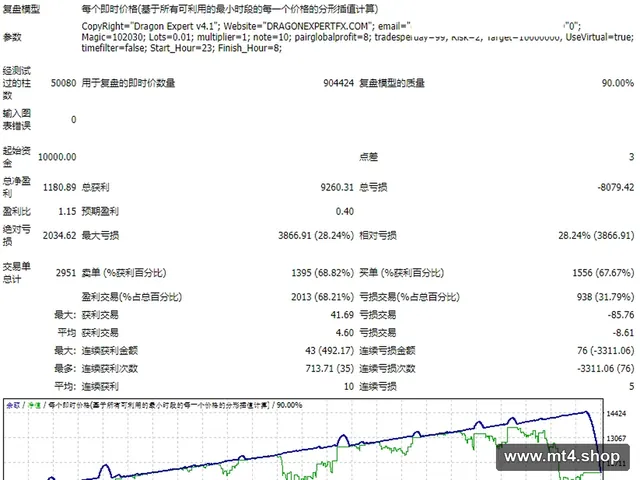Image resolution: width=640 pixels, height=480 pixels.
Task: Click the 点差 label
Action: (x=369, y=157)
